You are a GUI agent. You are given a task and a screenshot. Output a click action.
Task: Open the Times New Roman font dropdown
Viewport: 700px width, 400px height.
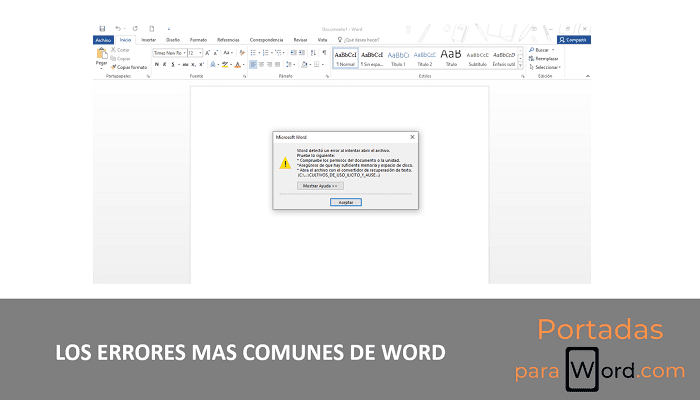pyautogui.click(x=184, y=53)
